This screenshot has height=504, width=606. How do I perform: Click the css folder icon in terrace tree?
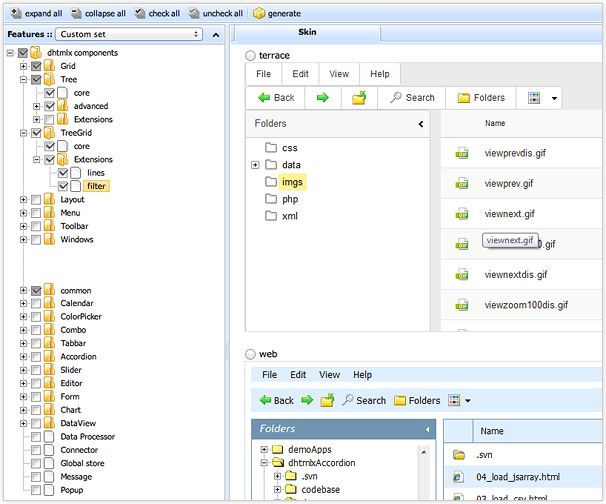pos(271,148)
